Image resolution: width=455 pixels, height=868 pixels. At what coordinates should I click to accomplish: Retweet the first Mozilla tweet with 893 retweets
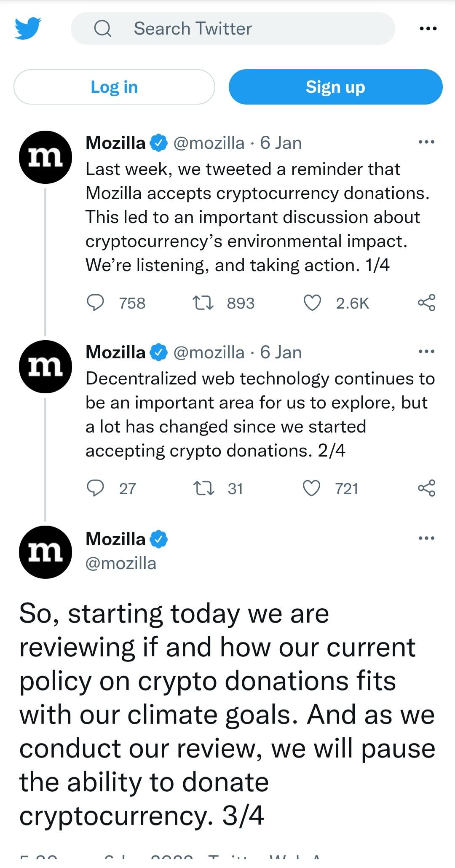[203, 303]
